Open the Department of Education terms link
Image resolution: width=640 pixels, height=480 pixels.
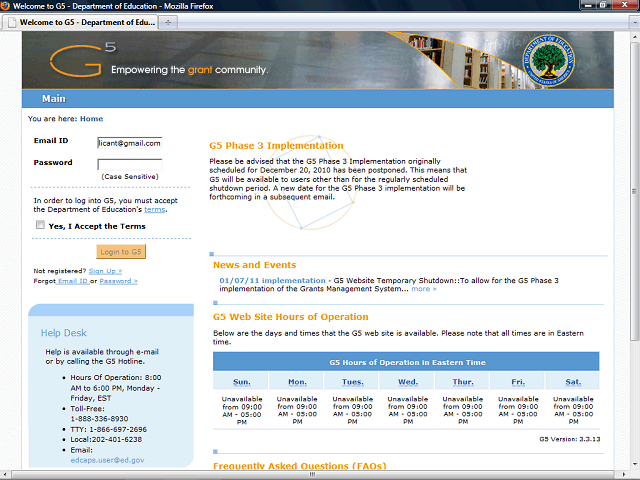pos(155,210)
